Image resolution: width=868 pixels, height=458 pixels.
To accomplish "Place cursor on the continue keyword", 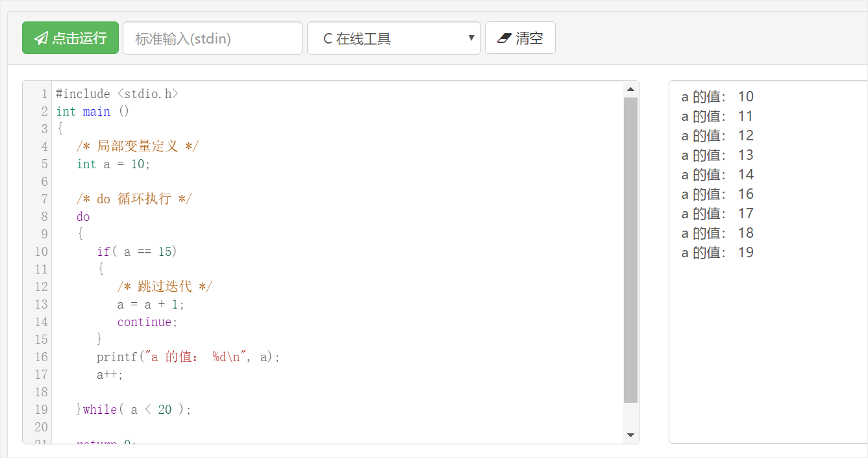I will [x=144, y=322].
